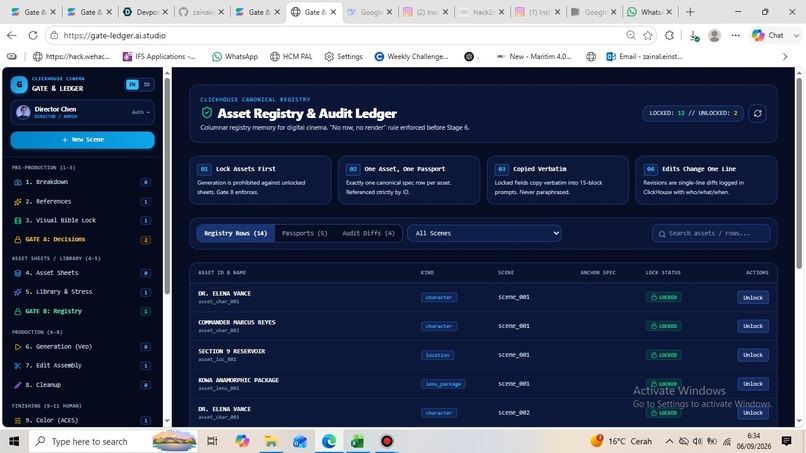The image size is (806, 453).
Task: Click the Color (ACES) icon
Action: pos(17,420)
